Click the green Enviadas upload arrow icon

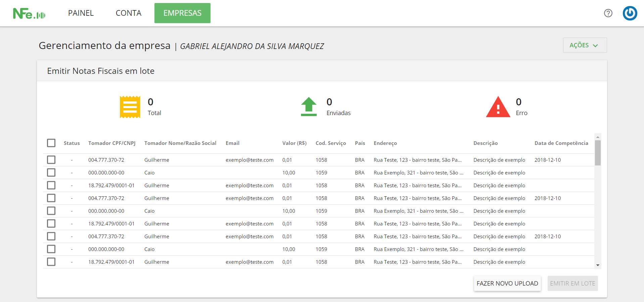coord(309,106)
